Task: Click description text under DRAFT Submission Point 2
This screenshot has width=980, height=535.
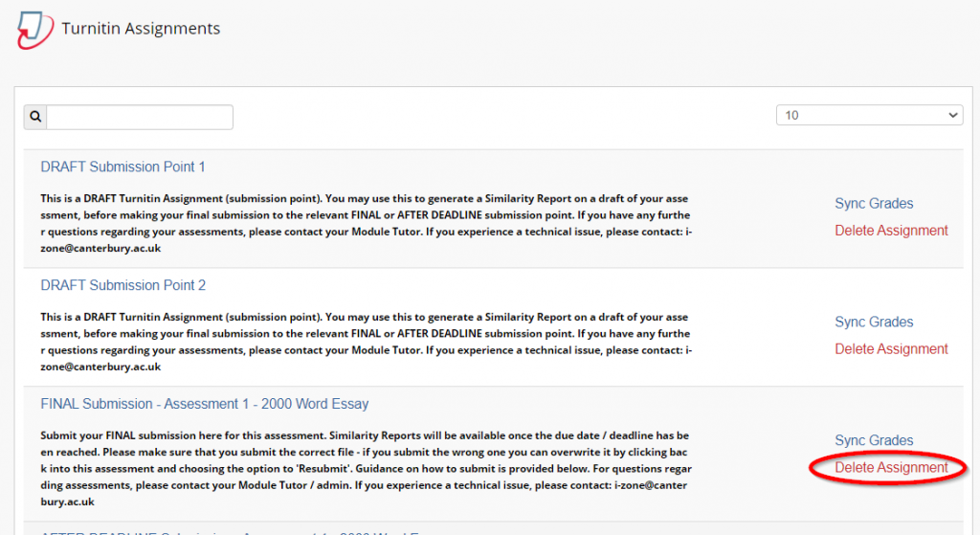Action: pos(367,342)
